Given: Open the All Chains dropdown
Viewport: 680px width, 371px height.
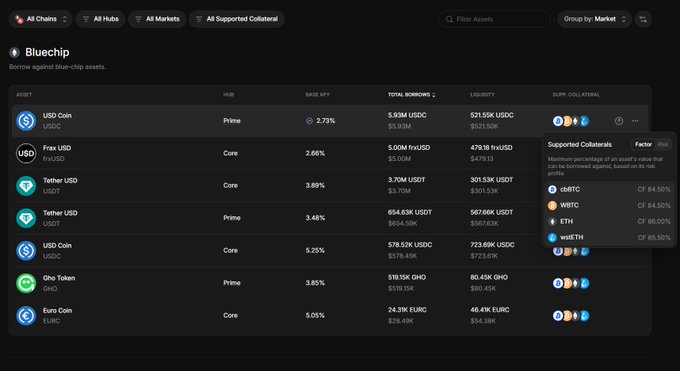Looking at the screenshot, I should [x=40, y=19].
